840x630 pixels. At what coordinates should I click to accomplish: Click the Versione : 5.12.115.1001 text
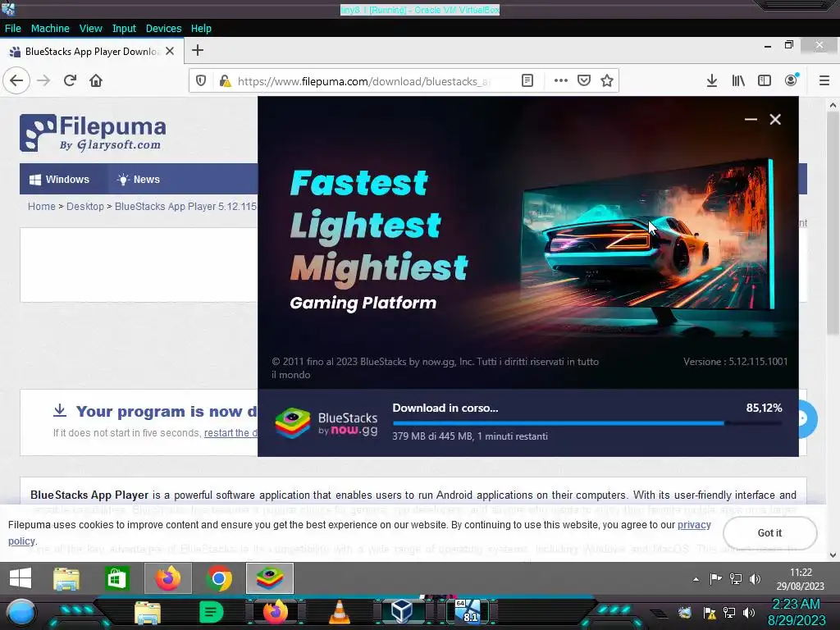point(736,362)
